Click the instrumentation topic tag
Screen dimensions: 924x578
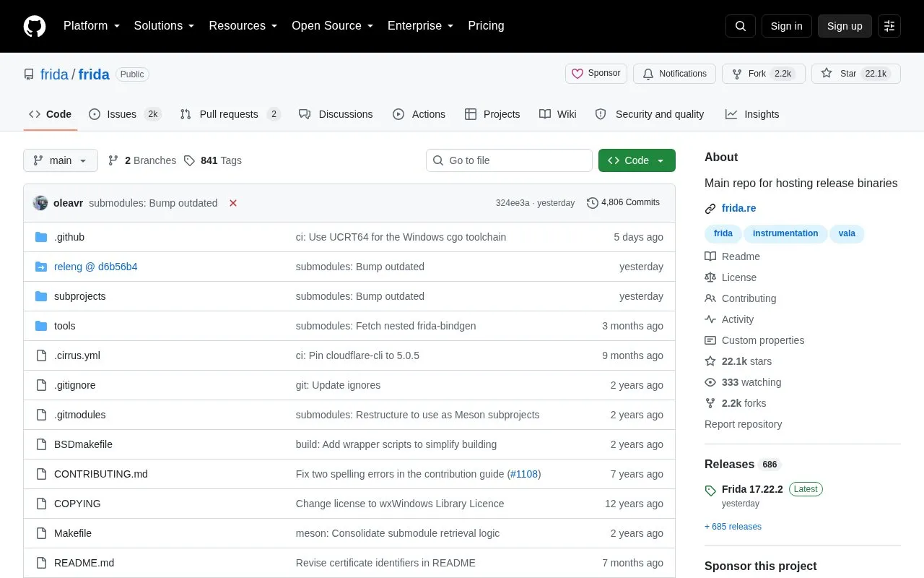(785, 233)
